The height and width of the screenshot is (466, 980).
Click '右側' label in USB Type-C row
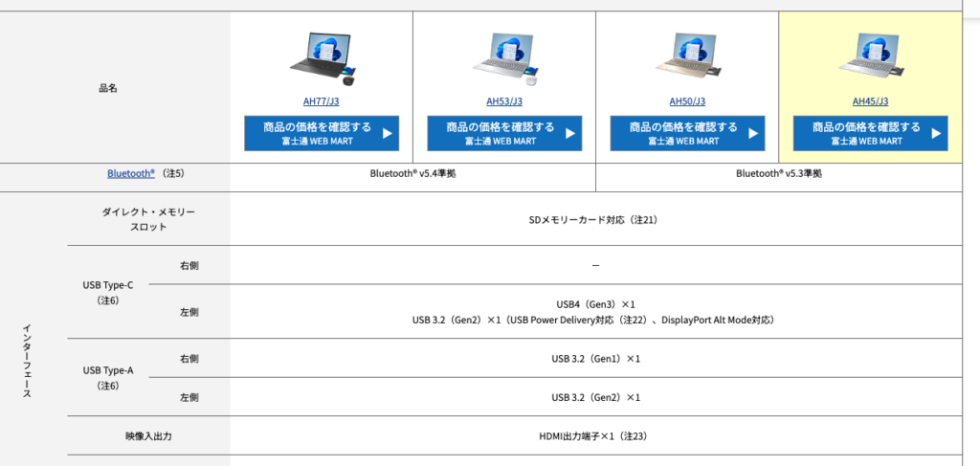189,265
